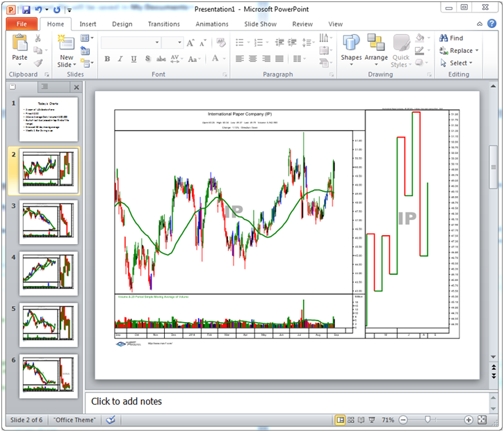This screenshot has height=432, width=504.
Task: Click the Increase List Level icon
Action: click(292, 42)
